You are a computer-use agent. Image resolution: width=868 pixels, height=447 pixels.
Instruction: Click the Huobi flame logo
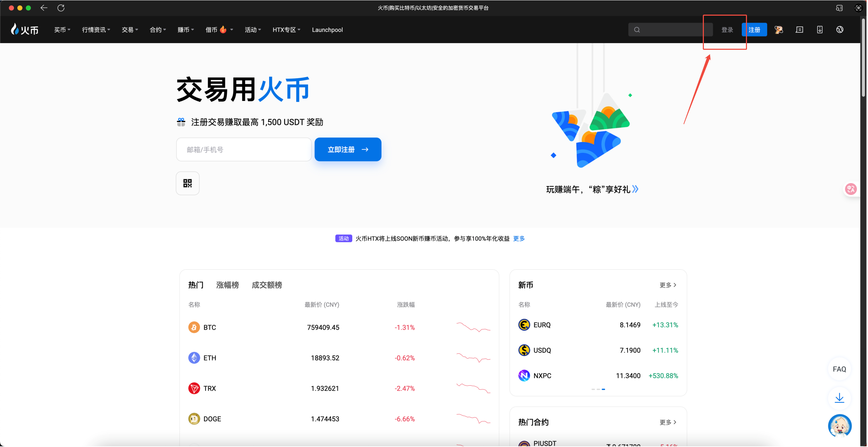[x=24, y=30]
